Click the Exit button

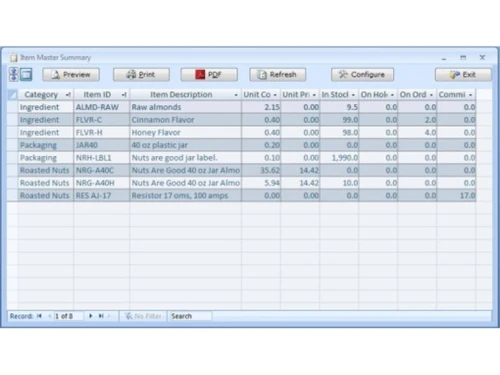463,75
